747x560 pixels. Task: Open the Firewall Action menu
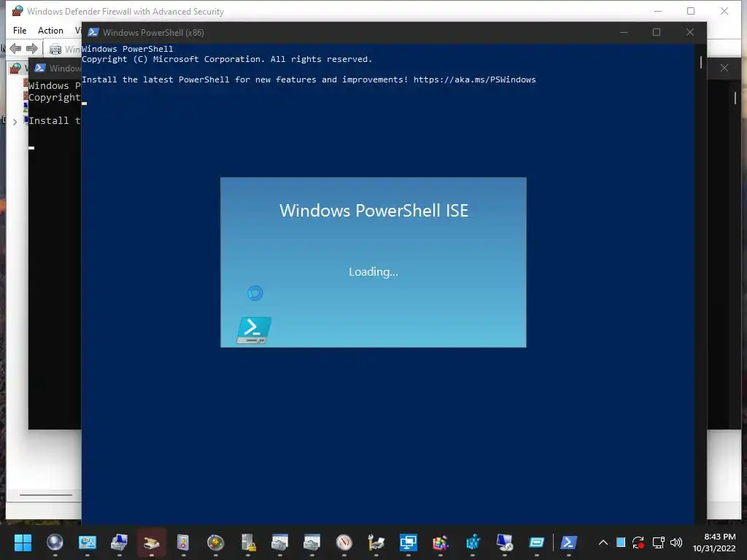tap(50, 31)
